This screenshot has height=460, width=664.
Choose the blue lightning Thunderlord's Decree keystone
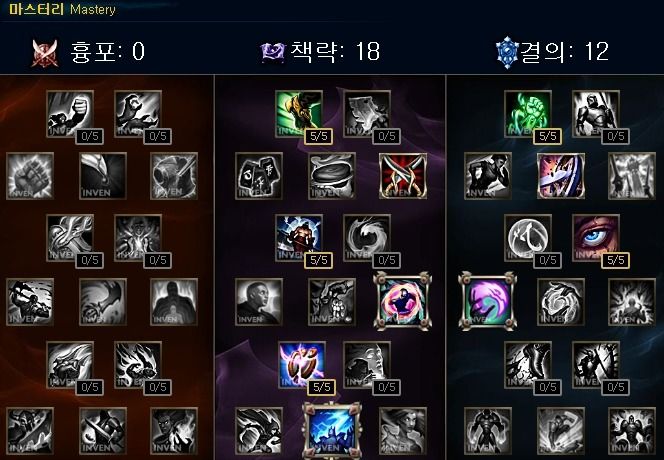[332, 431]
